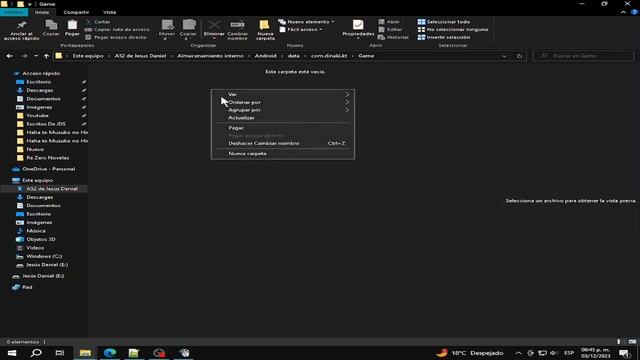This screenshot has height=360, width=640.
Task: Open the address bar history dropdown
Action: pos(504,56)
